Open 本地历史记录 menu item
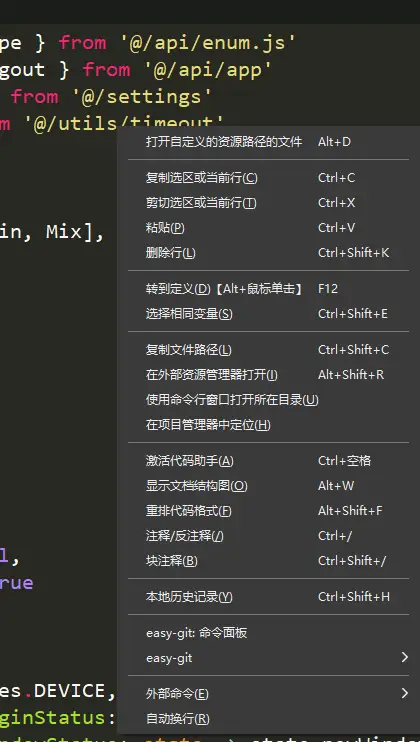The width and height of the screenshot is (420, 742). point(268,597)
